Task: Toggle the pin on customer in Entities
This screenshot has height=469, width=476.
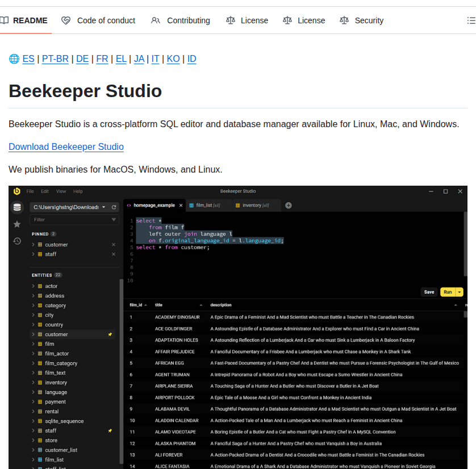Action: tap(110, 334)
